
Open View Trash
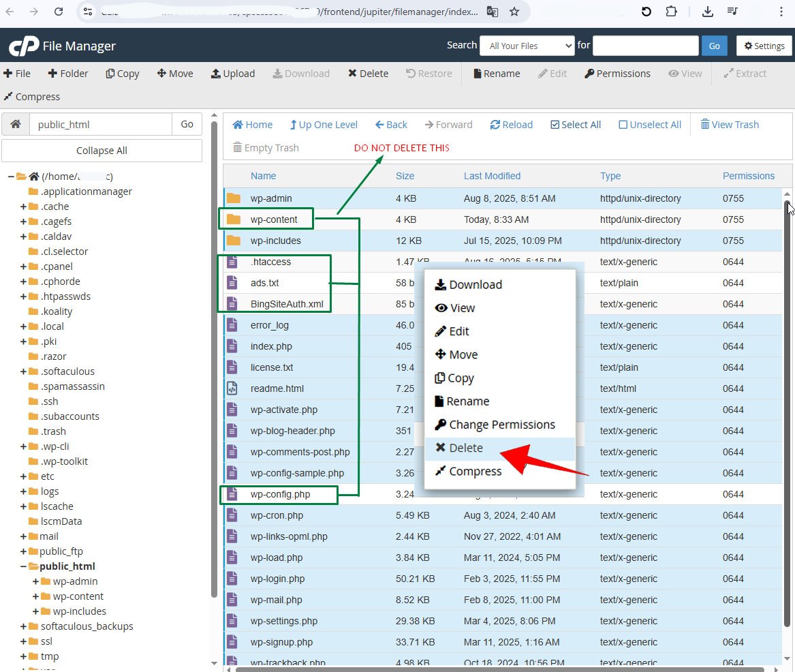(729, 125)
